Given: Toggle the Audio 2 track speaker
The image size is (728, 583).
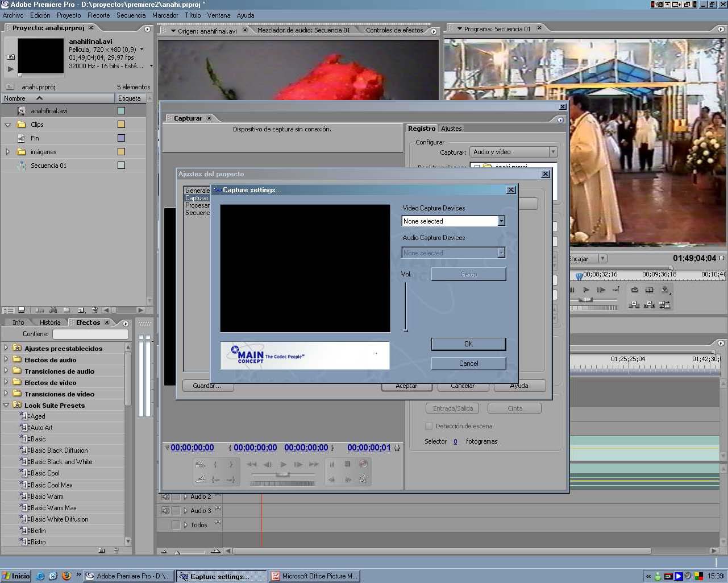Looking at the screenshot, I should point(165,497).
